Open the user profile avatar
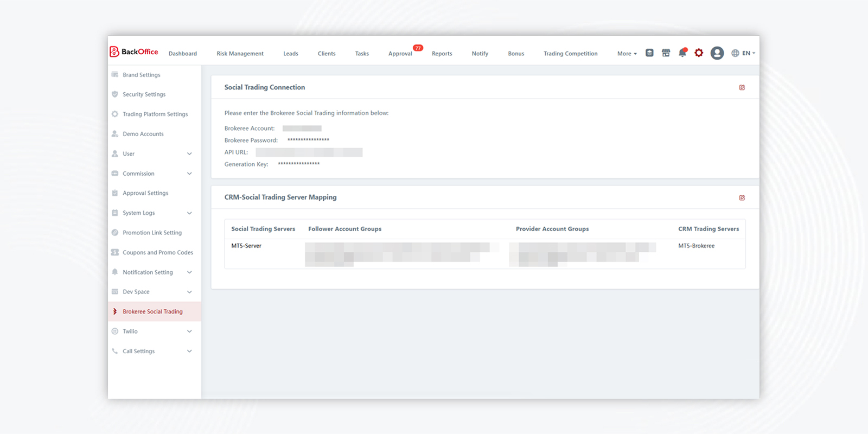The image size is (868, 434). [717, 53]
